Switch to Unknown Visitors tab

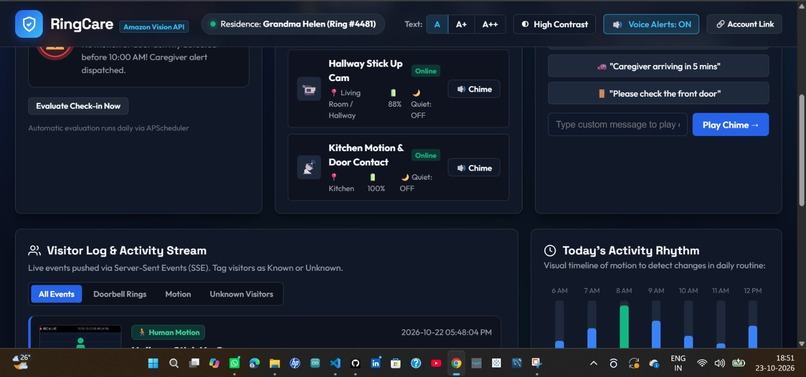(x=241, y=294)
